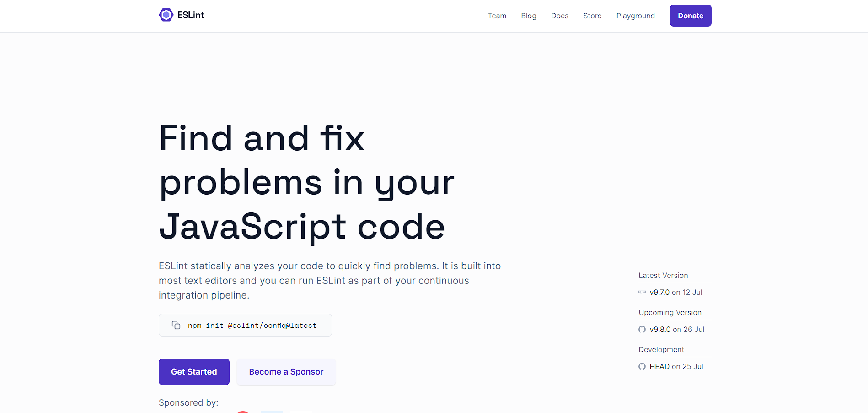Open the Playground

635,16
